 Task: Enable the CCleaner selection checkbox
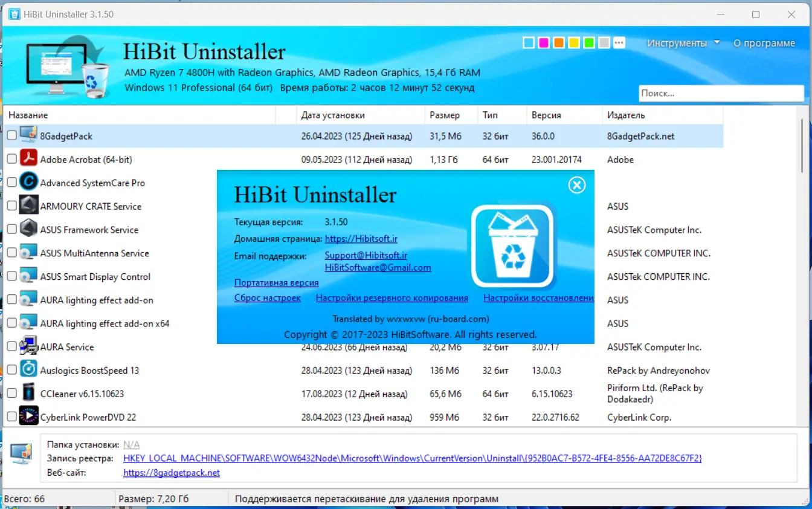coord(11,393)
